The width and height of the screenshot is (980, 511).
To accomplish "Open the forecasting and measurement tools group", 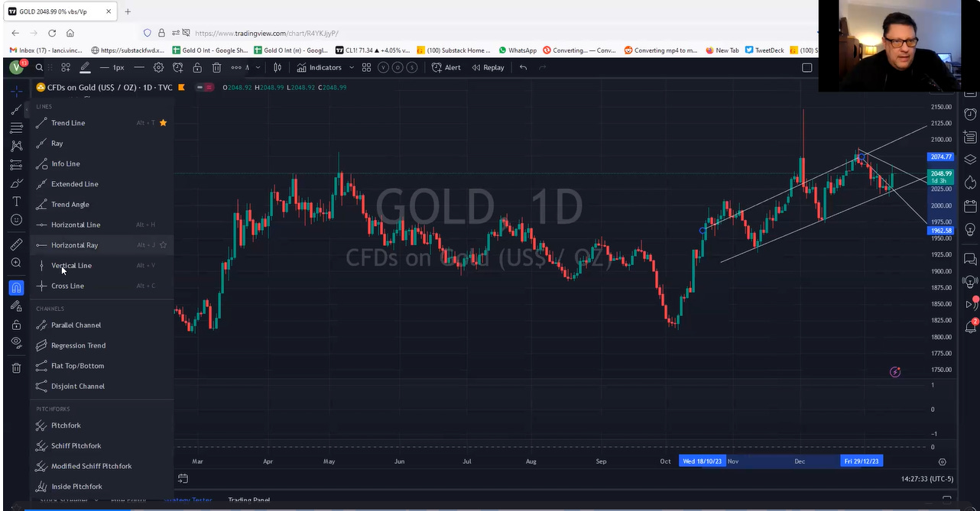I will (16, 165).
